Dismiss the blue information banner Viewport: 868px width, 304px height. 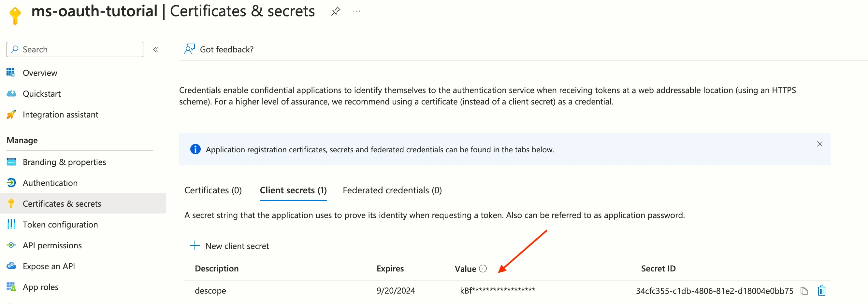pyautogui.click(x=820, y=144)
